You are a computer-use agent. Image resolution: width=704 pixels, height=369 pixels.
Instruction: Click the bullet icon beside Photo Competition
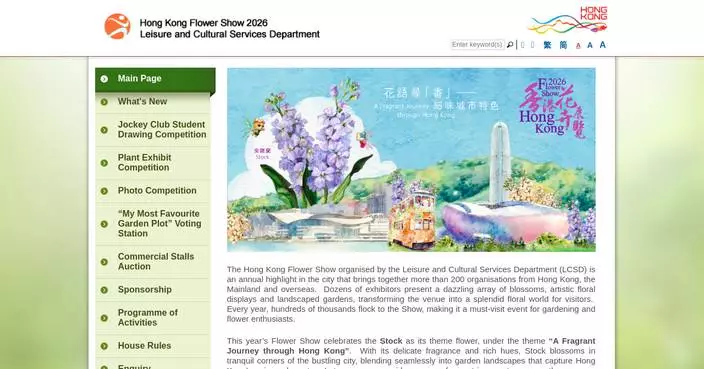pos(104,191)
